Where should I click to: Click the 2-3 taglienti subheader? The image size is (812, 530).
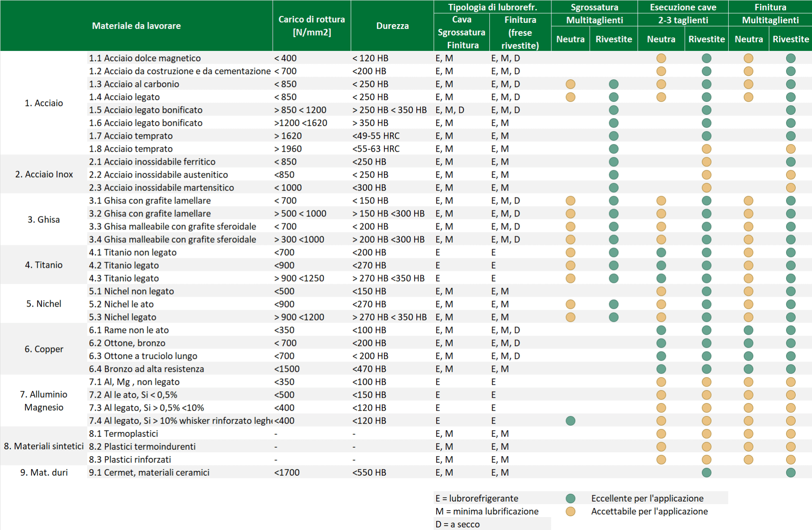point(683,20)
